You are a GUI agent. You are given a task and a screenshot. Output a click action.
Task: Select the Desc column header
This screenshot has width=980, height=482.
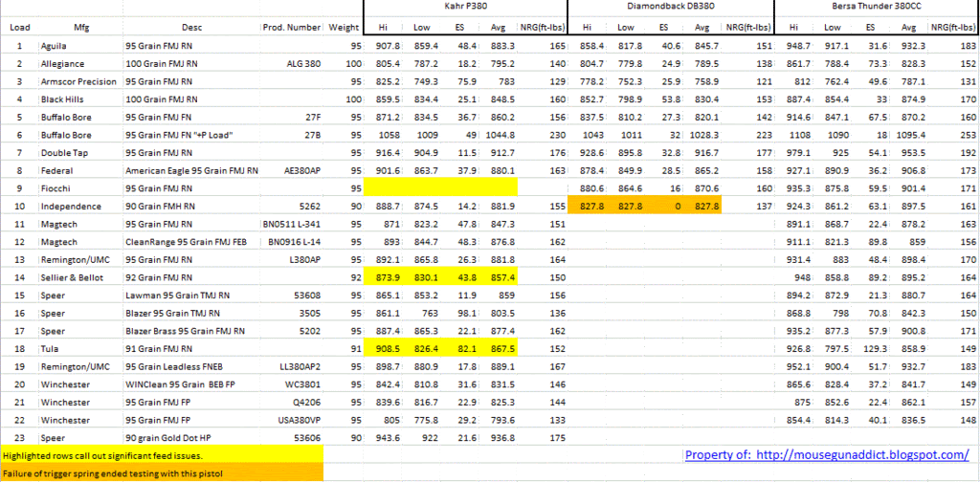pyautogui.click(x=191, y=28)
